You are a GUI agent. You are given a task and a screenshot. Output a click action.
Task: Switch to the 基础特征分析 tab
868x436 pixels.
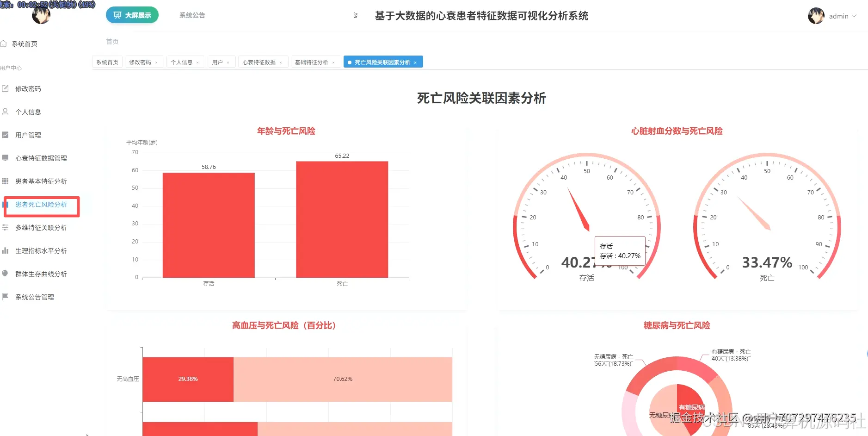click(x=312, y=62)
